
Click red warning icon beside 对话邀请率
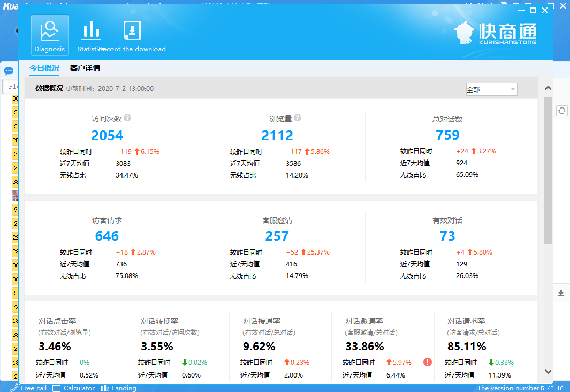[427, 362]
